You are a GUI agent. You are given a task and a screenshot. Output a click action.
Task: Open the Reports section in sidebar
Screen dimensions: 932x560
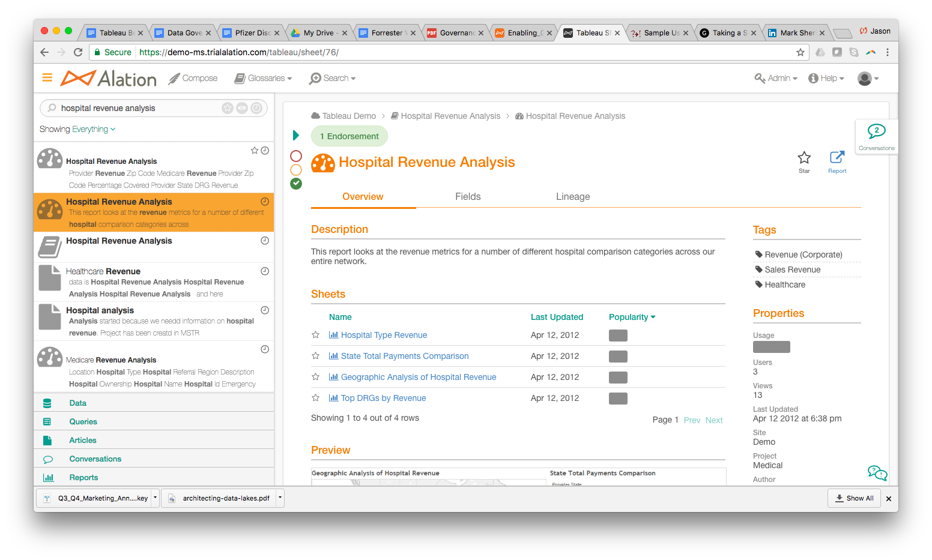click(154, 477)
